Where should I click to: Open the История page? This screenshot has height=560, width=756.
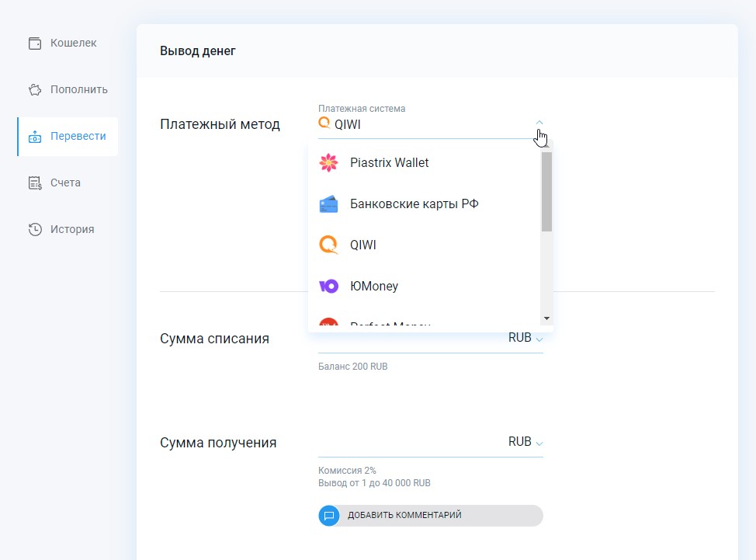(x=68, y=230)
